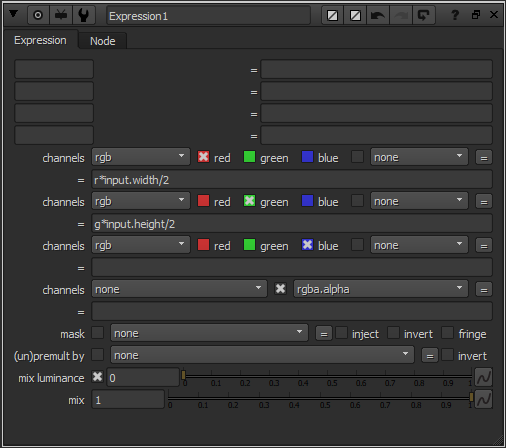Close the Expression1 properties panel

pos(494,15)
